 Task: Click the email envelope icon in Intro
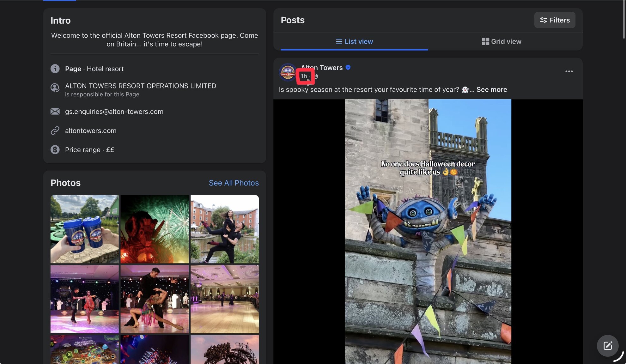click(x=55, y=112)
